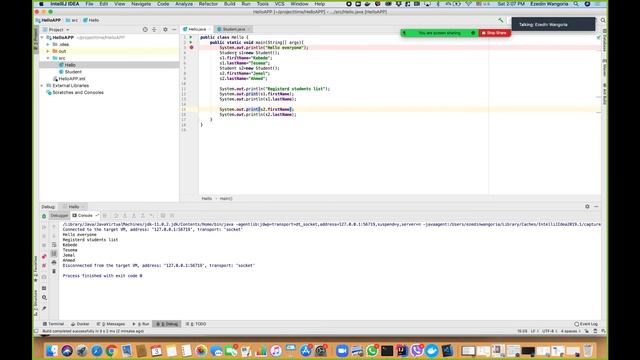Click '4 spaces' indent in status bar

(x=571, y=331)
